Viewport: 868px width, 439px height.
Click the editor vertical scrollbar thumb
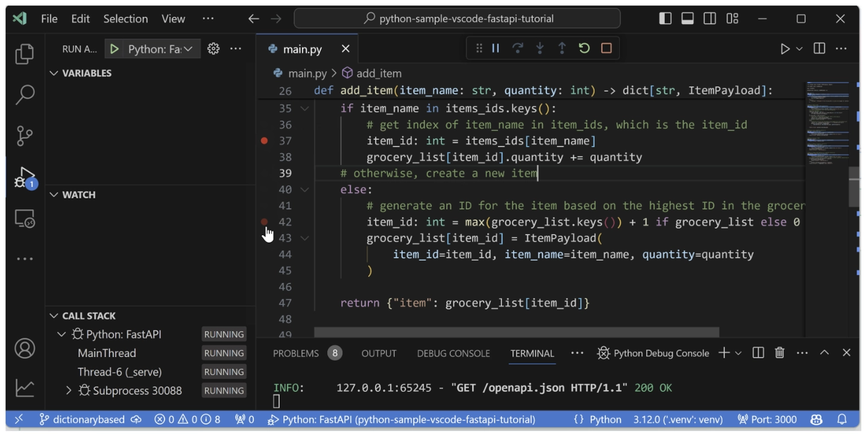click(854, 187)
